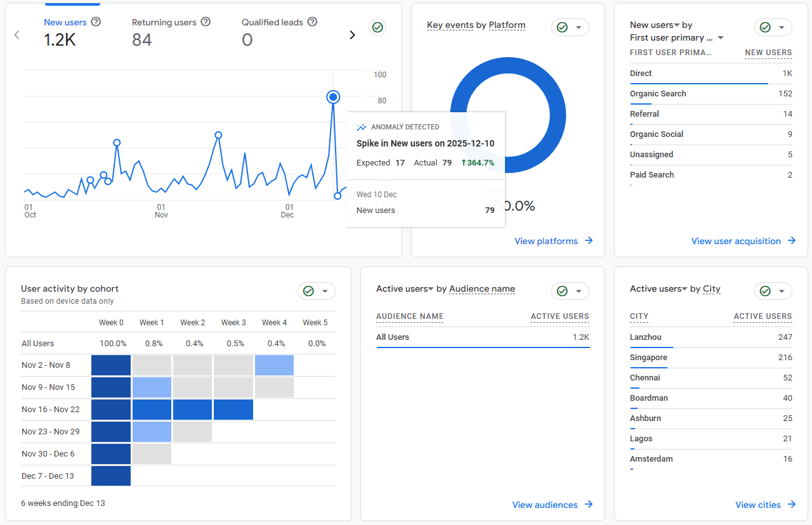Image resolution: width=812 pixels, height=525 pixels.
Task: Open help tooltip for Returning users
Action: [205, 21]
